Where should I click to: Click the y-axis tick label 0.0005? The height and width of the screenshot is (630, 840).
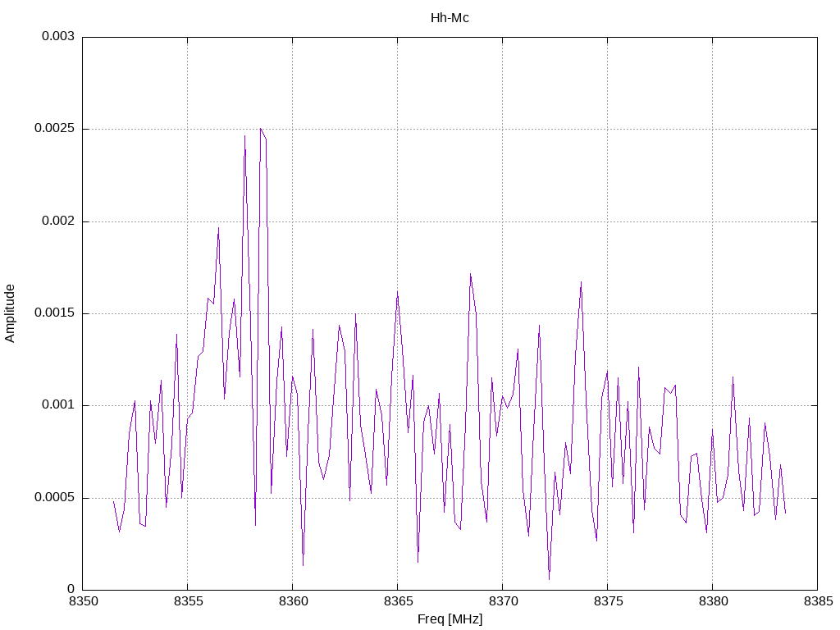point(55,498)
